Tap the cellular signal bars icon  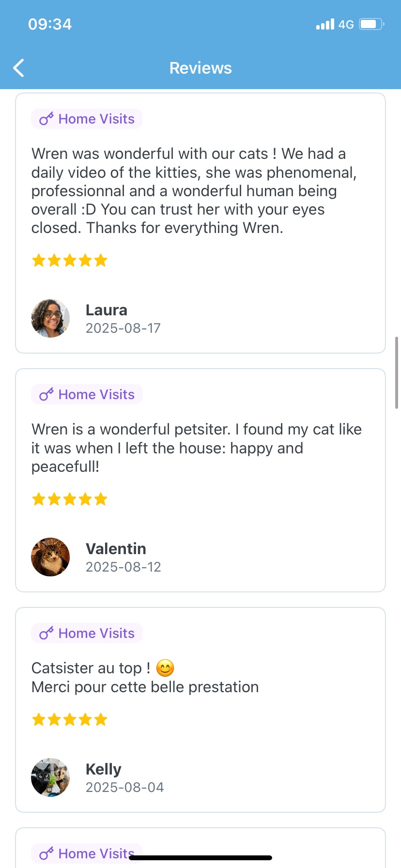pos(325,24)
